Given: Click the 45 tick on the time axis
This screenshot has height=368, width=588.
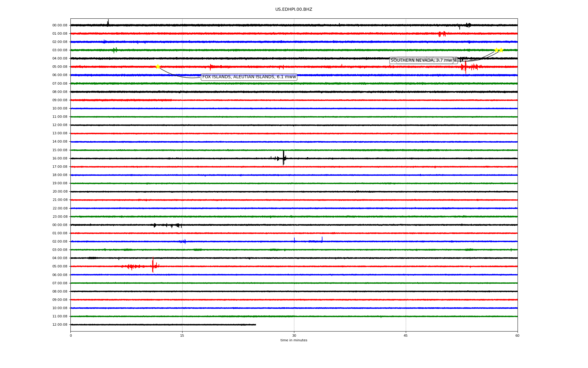Looking at the screenshot, I should pyautogui.click(x=406, y=335).
